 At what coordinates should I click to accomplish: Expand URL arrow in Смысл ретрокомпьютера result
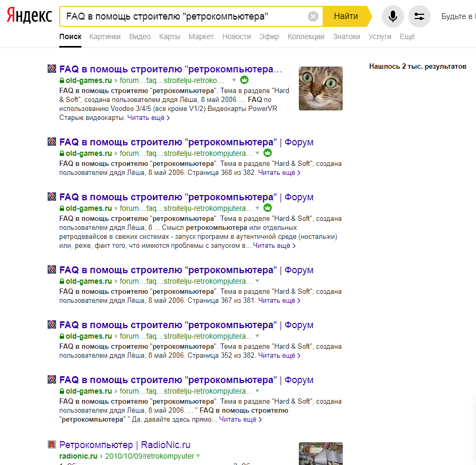pos(257,208)
